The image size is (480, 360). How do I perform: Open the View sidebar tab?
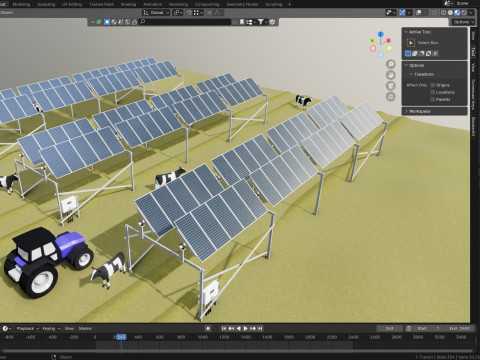click(473, 68)
